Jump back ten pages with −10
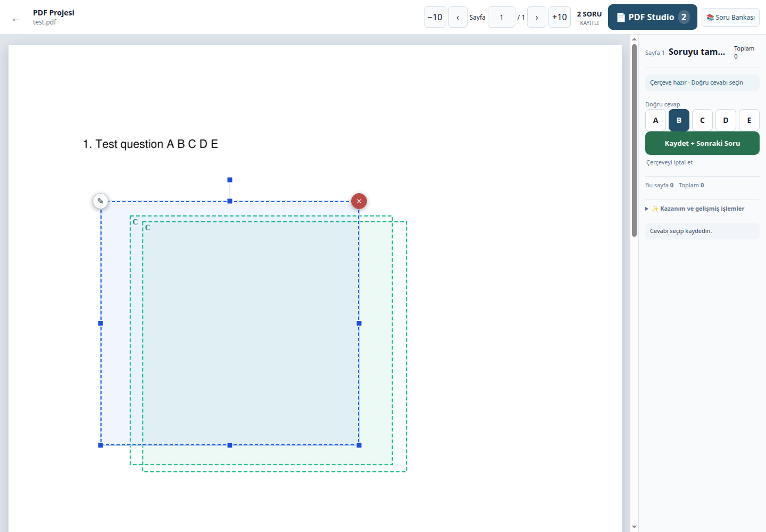Screen dimensions: 766x532 [x=435, y=17]
